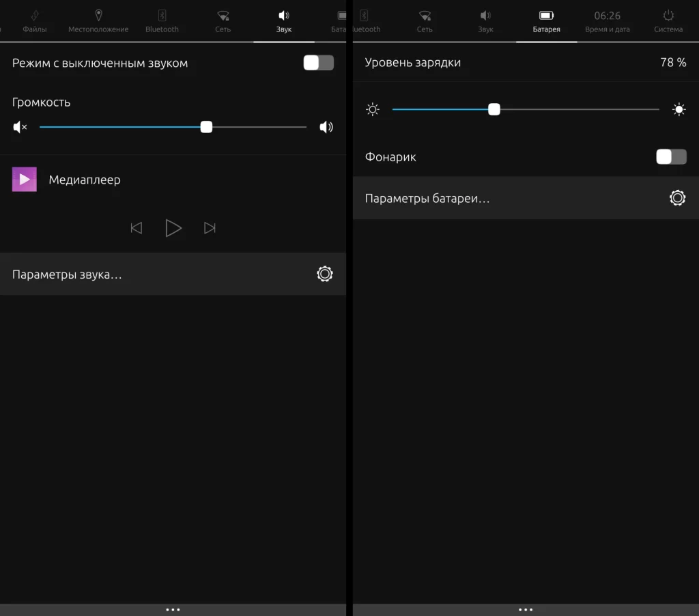Switch to the Время и дата tab
The image size is (699, 616).
[x=606, y=20]
